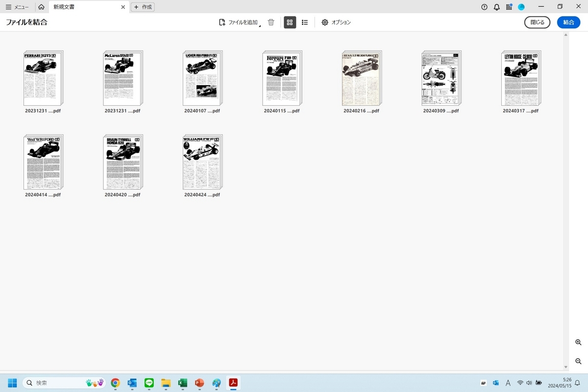Screen dimensions: 588x392
Task: Click file name 20240216 ....pdf
Action: 362,111
